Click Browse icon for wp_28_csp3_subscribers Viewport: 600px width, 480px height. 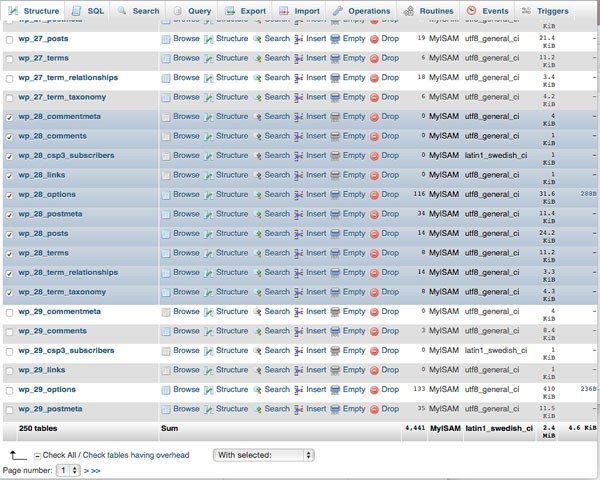[166, 156]
